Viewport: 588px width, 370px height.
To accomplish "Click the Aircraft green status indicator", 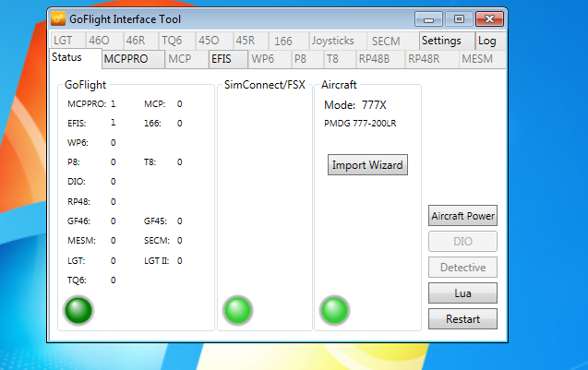I will (x=334, y=311).
